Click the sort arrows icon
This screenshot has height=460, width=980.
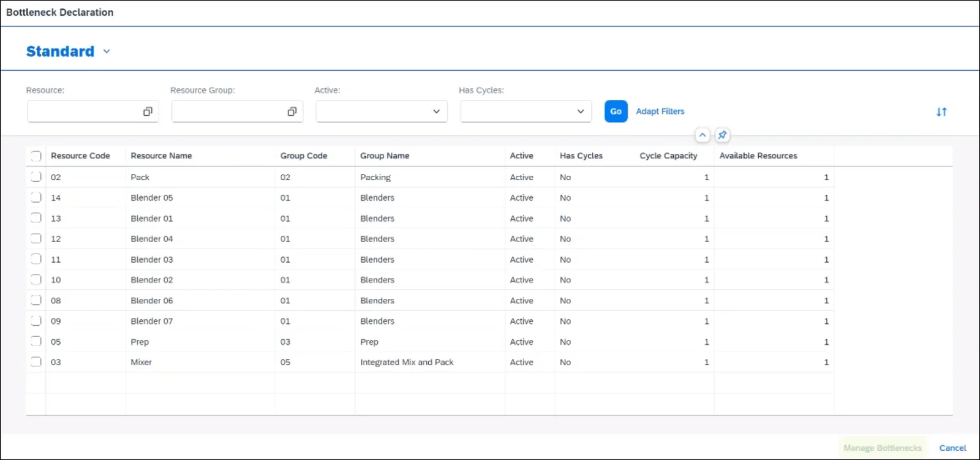pyautogui.click(x=941, y=111)
